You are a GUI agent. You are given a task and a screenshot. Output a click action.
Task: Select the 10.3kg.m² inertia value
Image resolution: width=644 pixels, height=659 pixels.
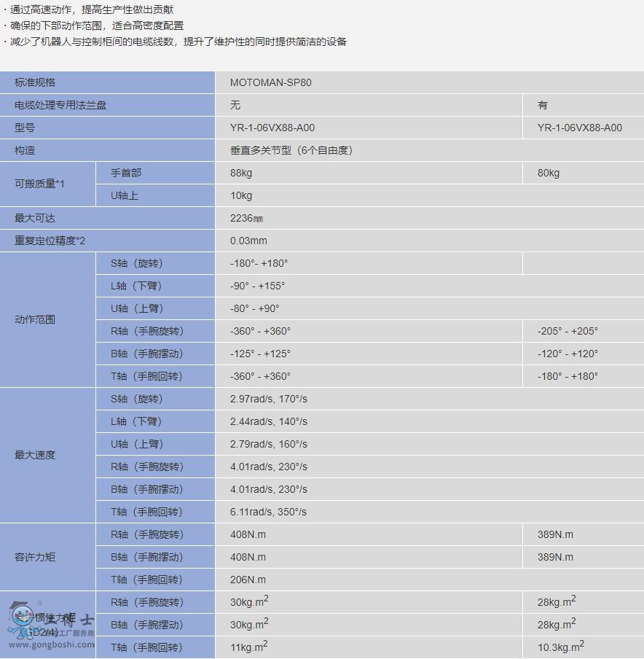(x=560, y=647)
